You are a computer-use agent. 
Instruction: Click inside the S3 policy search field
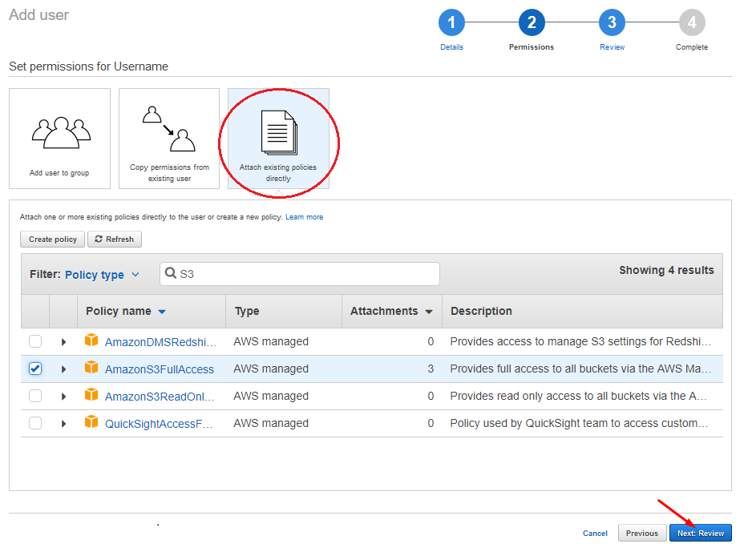point(297,273)
